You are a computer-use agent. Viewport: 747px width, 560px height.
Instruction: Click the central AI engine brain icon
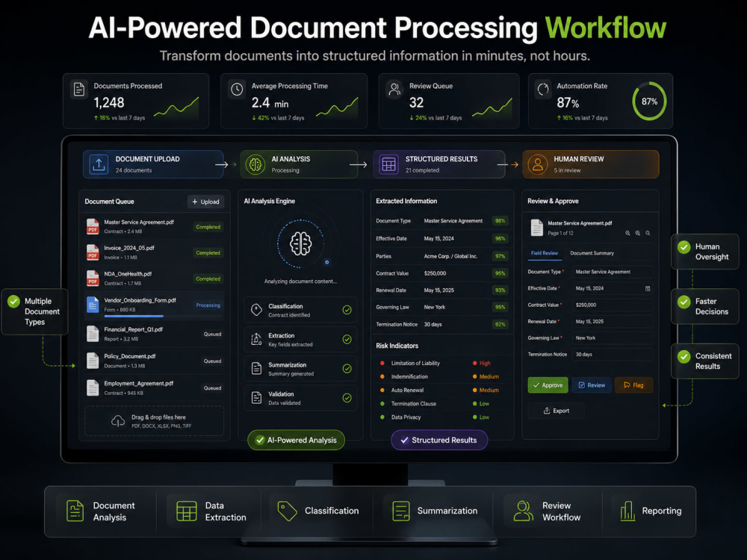pos(300,244)
